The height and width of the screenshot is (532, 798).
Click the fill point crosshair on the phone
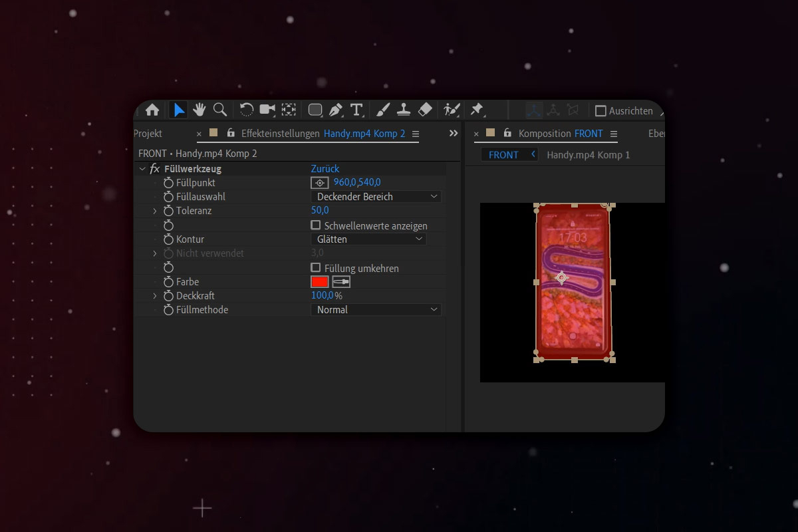pyautogui.click(x=561, y=278)
